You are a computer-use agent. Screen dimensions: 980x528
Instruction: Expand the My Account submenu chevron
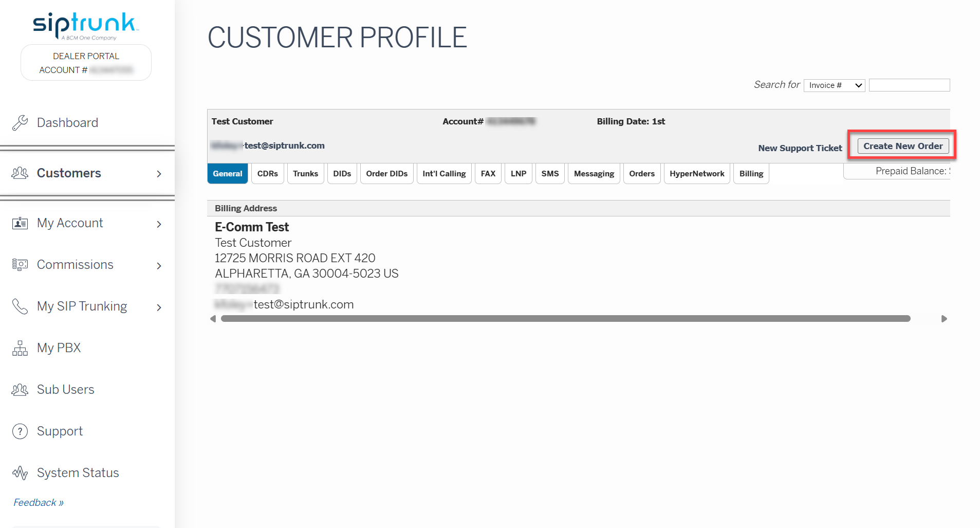[159, 224]
